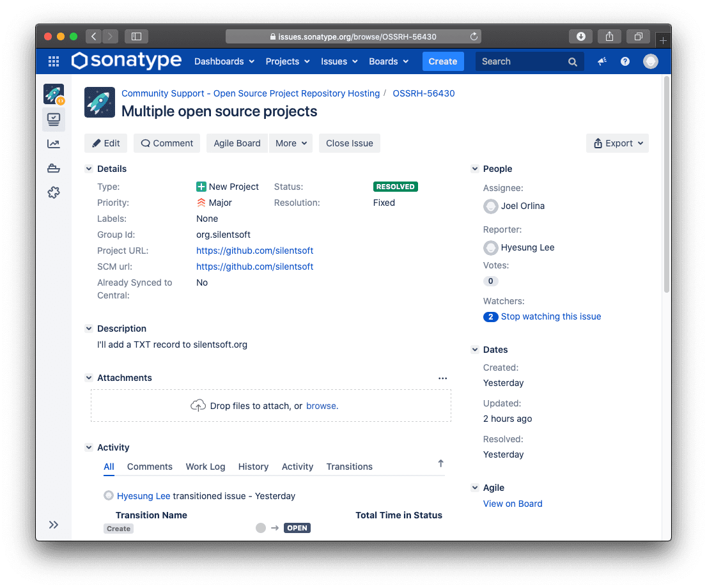Switch to the History tab
The width and height of the screenshot is (707, 588).
[x=253, y=467]
